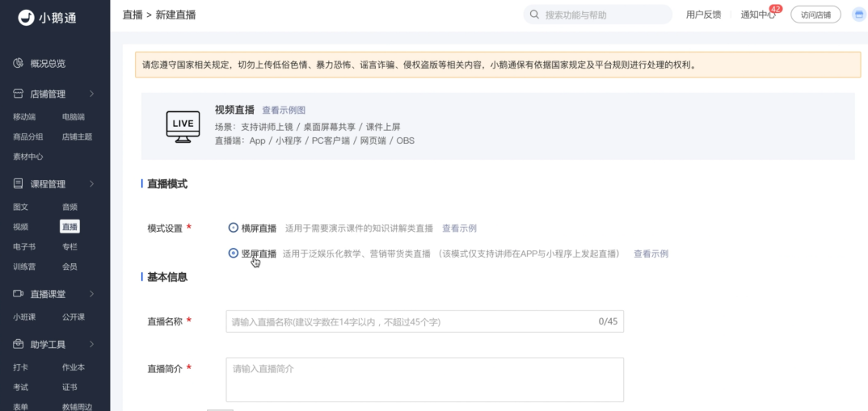868x411 pixels.
Task: Open 作业本 in sidebar
Action: pos(73,367)
